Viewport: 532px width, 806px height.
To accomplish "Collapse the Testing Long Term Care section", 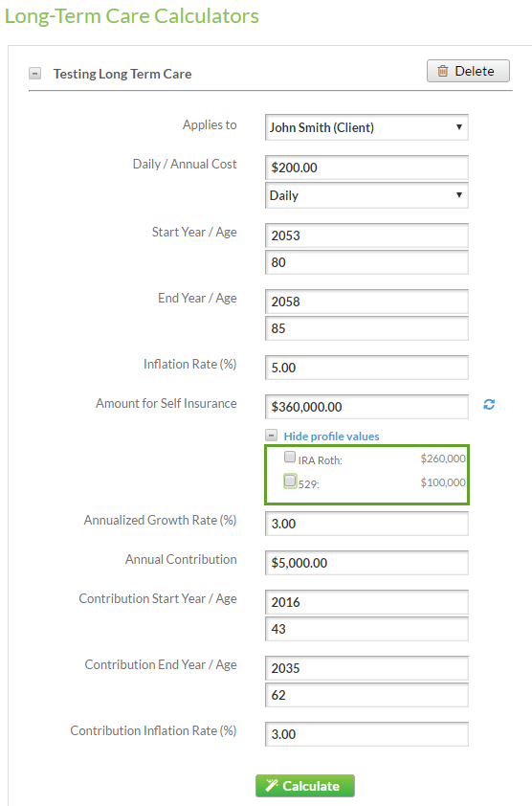I will tap(35, 74).
